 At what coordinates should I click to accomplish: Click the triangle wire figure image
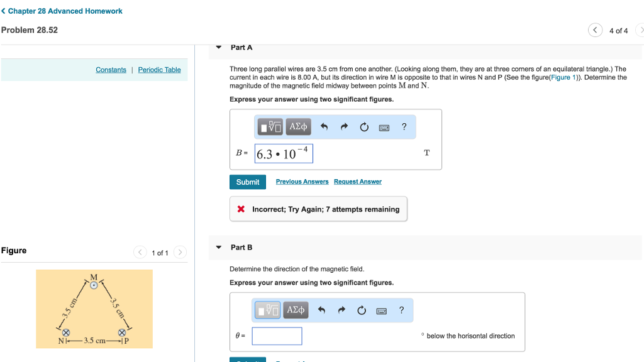click(x=94, y=309)
